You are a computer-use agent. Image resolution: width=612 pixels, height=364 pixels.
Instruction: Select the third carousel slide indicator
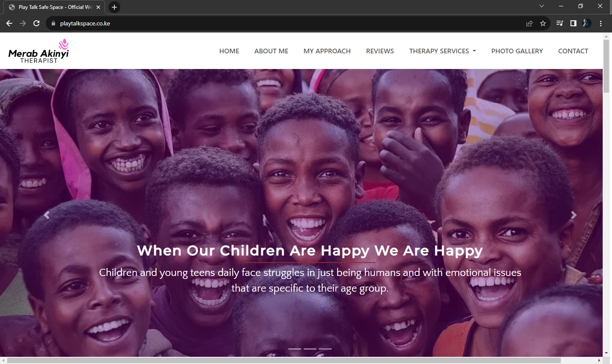tap(325, 349)
